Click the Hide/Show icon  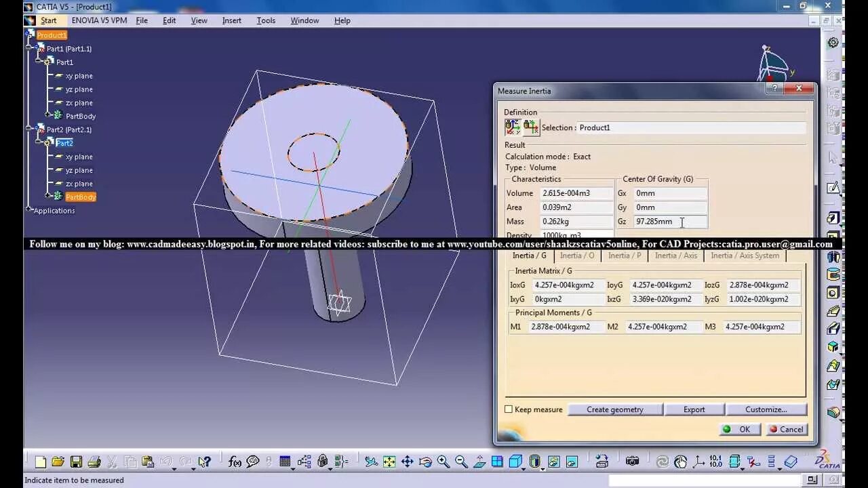[x=553, y=462]
